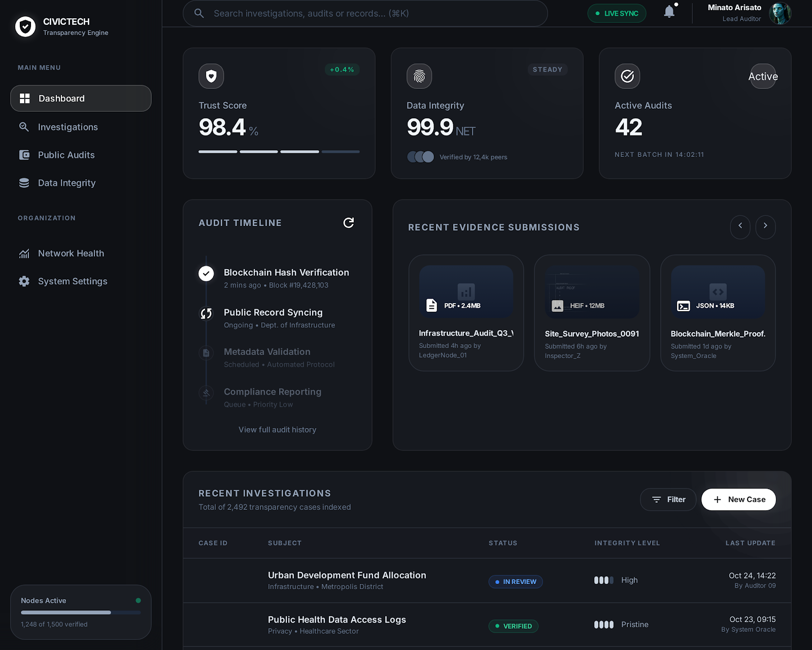Viewport: 812px width, 650px height.
Task: Open the notifications bell
Action: [x=669, y=12]
